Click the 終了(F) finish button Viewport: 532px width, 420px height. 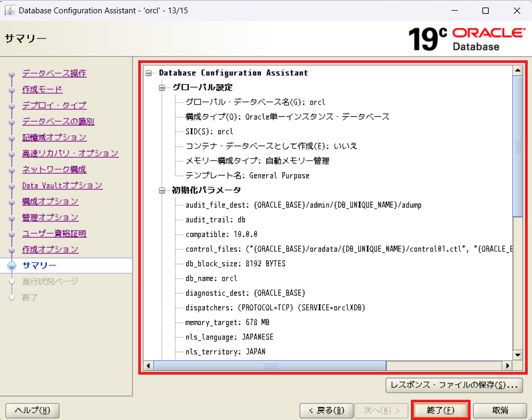[440, 410]
